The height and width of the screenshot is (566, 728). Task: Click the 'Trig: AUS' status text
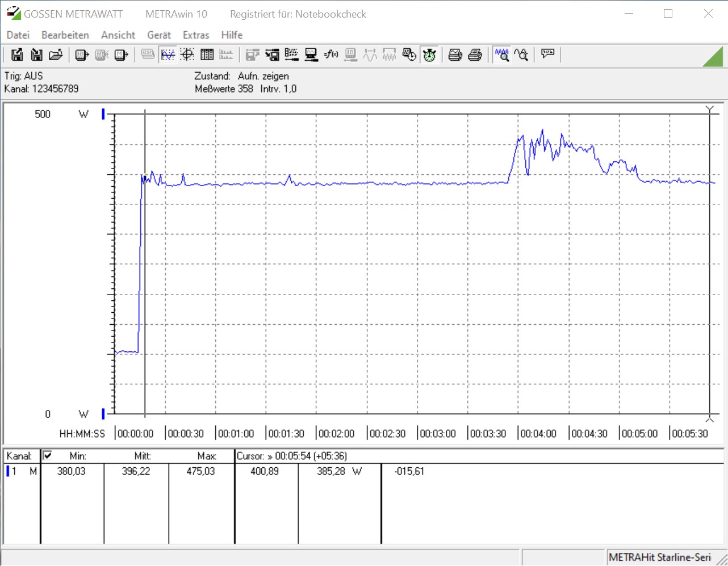point(23,76)
